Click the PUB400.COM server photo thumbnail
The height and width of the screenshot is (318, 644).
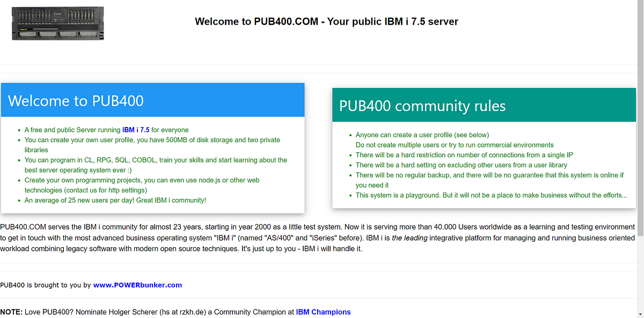click(x=57, y=23)
